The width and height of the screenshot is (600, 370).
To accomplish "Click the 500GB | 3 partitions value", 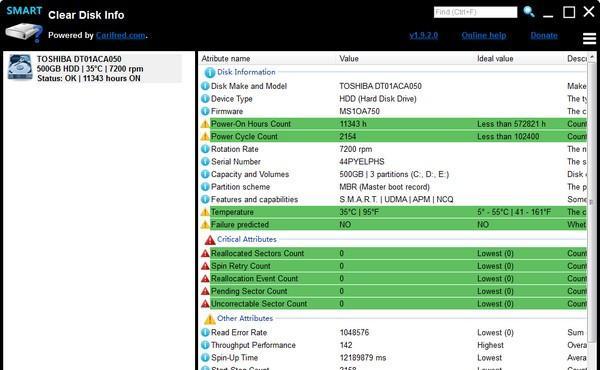I will pos(394,174).
